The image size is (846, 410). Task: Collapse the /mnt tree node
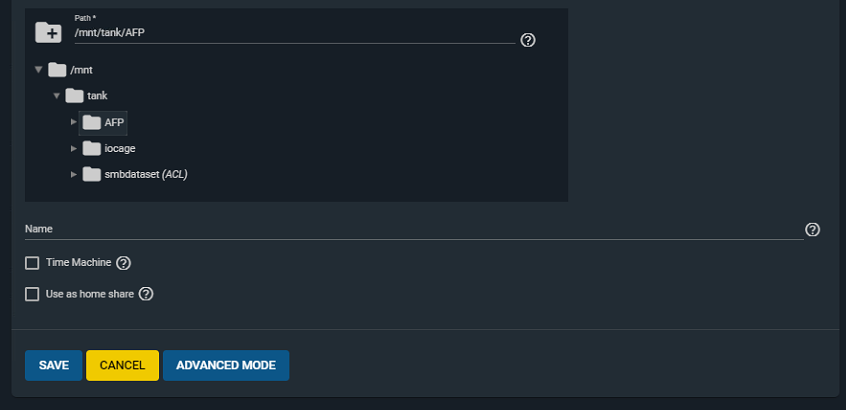[x=38, y=70]
